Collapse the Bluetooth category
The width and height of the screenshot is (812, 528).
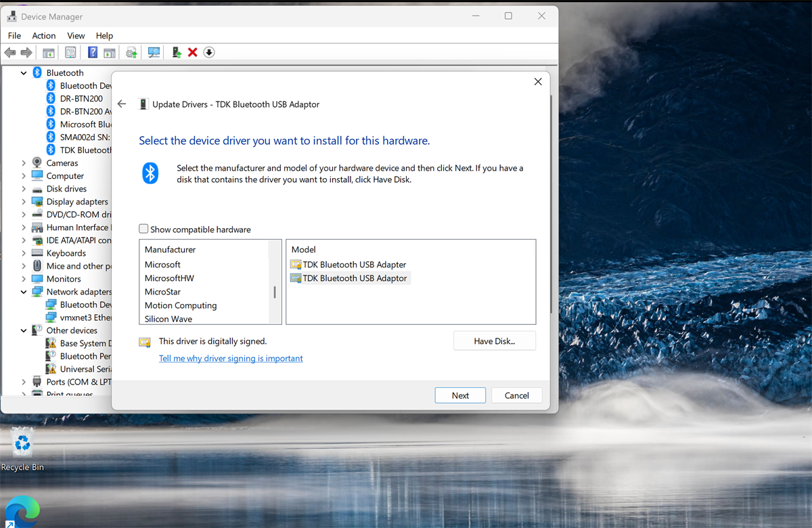(x=24, y=73)
